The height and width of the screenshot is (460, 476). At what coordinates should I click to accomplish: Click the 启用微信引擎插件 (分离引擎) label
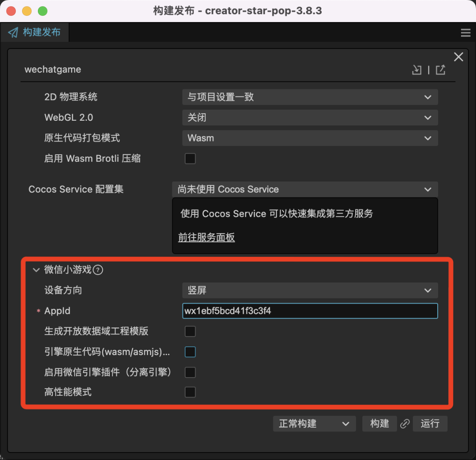108,372
